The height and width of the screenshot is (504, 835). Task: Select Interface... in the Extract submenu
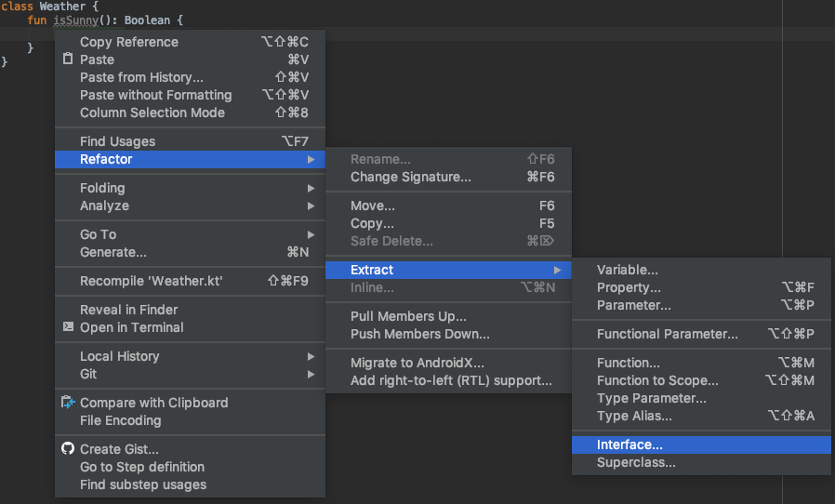(x=630, y=445)
